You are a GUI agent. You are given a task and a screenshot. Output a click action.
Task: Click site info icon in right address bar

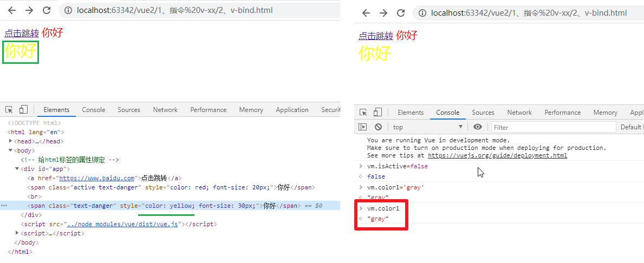click(422, 13)
